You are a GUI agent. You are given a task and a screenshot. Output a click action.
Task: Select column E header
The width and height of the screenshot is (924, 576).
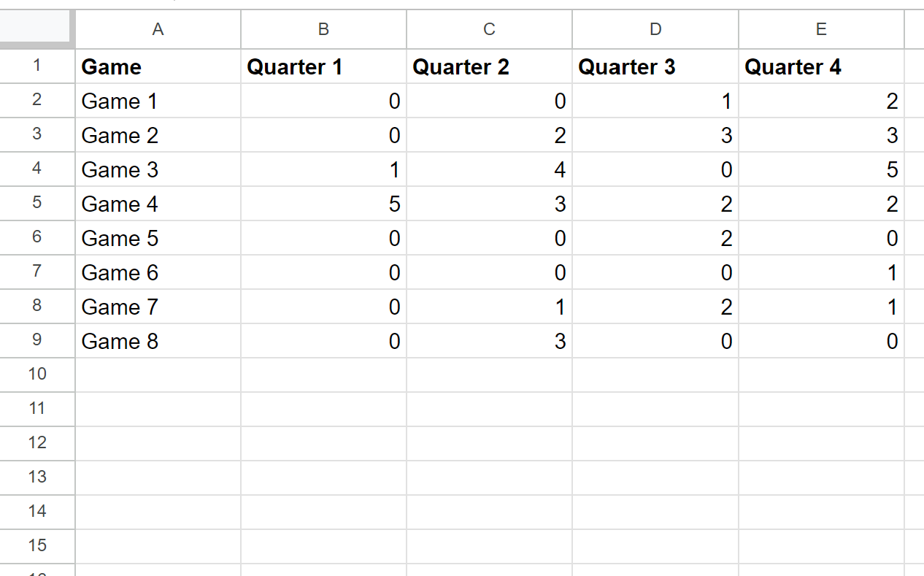(x=821, y=29)
